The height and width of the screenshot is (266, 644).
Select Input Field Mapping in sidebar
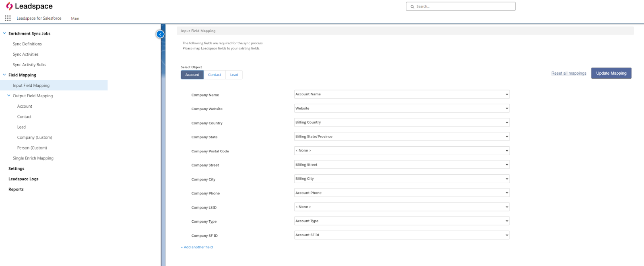(54, 85)
